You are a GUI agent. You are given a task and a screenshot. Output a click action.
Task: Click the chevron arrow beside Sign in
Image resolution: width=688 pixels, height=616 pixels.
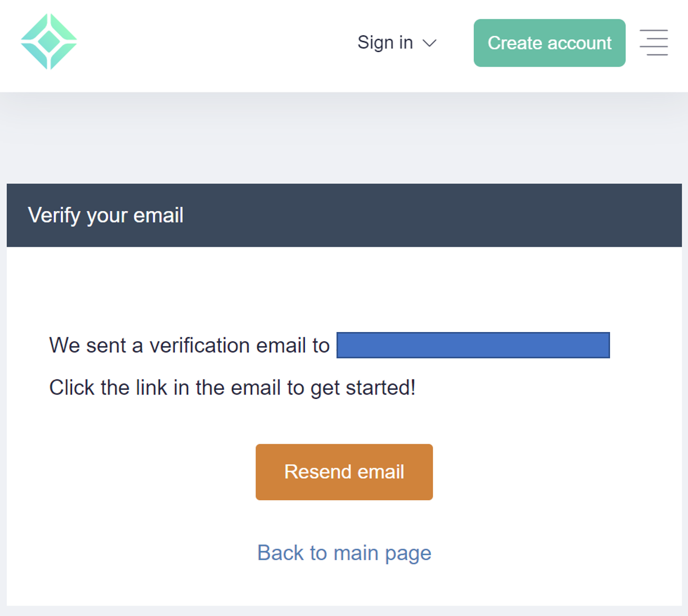[x=429, y=43]
